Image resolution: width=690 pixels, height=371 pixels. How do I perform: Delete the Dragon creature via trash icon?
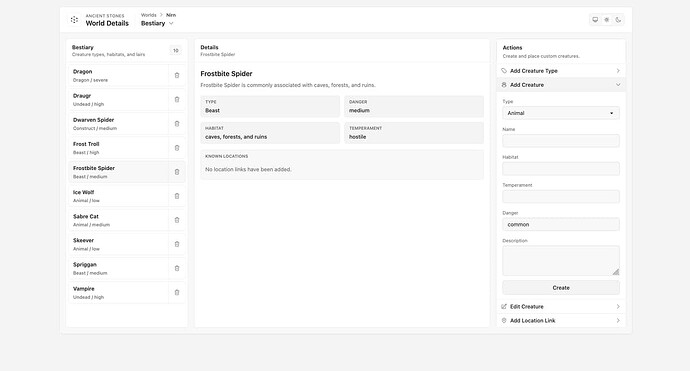[177, 75]
